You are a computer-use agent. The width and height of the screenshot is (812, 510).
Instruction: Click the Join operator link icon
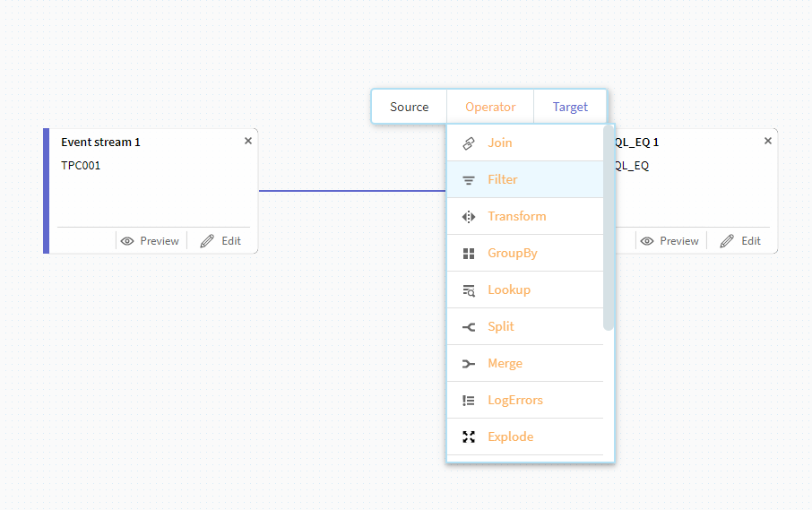(x=468, y=143)
